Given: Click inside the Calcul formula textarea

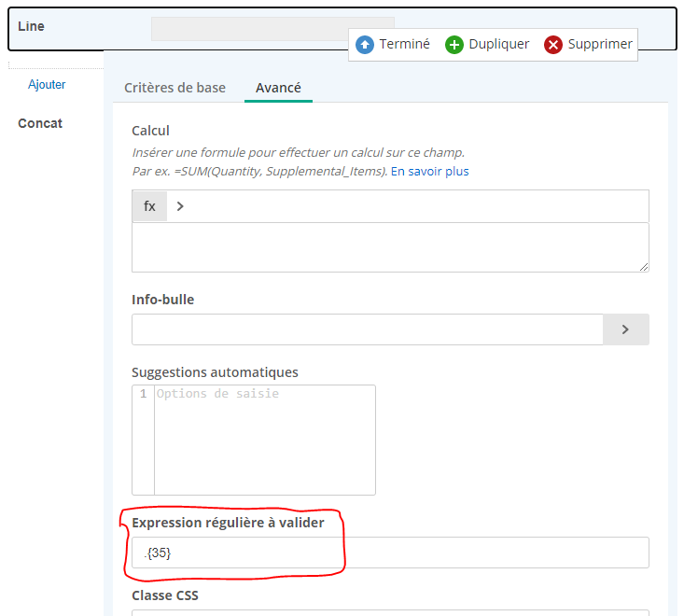Looking at the screenshot, I should point(390,247).
